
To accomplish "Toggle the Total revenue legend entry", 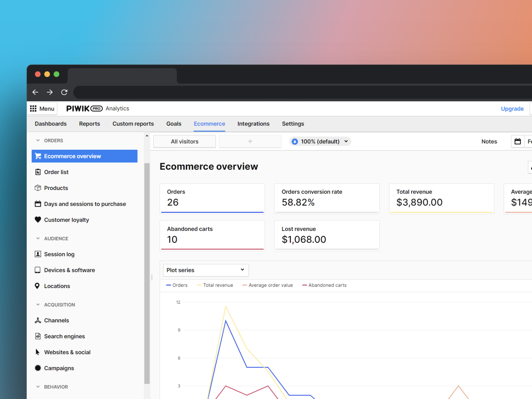I will point(215,285).
